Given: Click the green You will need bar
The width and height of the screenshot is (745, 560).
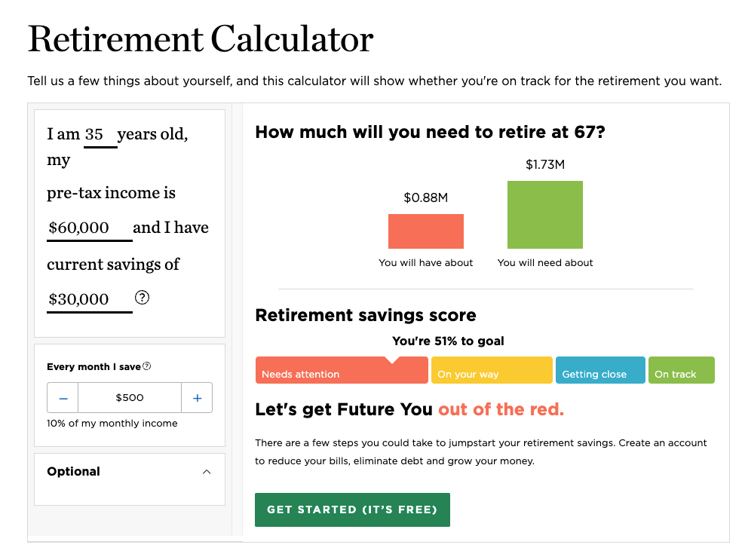Looking at the screenshot, I should point(545,215).
